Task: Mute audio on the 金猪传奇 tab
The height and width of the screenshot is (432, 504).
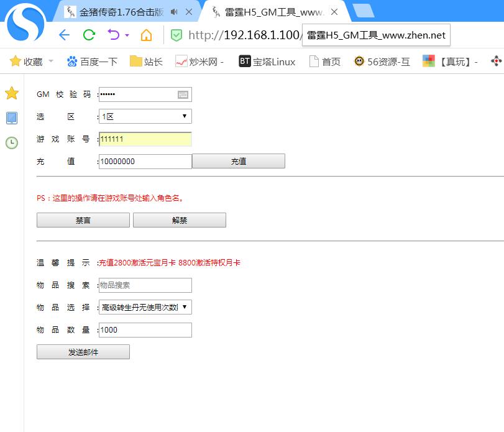Action: 173,12
